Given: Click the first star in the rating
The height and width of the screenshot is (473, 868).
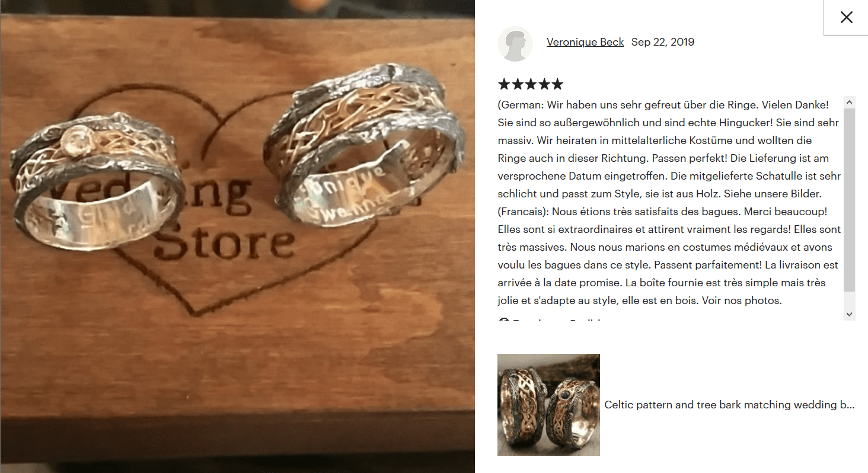Looking at the screenshot, I should pos(504,84).
